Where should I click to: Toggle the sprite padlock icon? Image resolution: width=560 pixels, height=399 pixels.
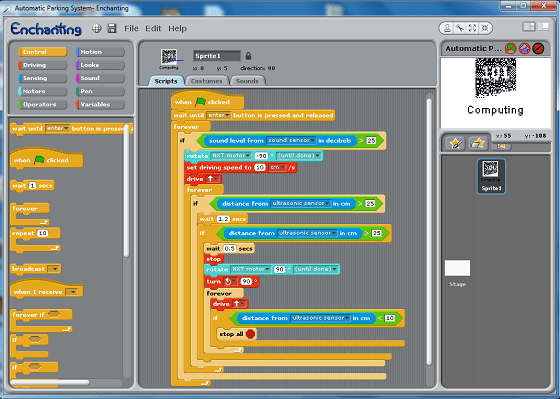[x=249, y=56]
